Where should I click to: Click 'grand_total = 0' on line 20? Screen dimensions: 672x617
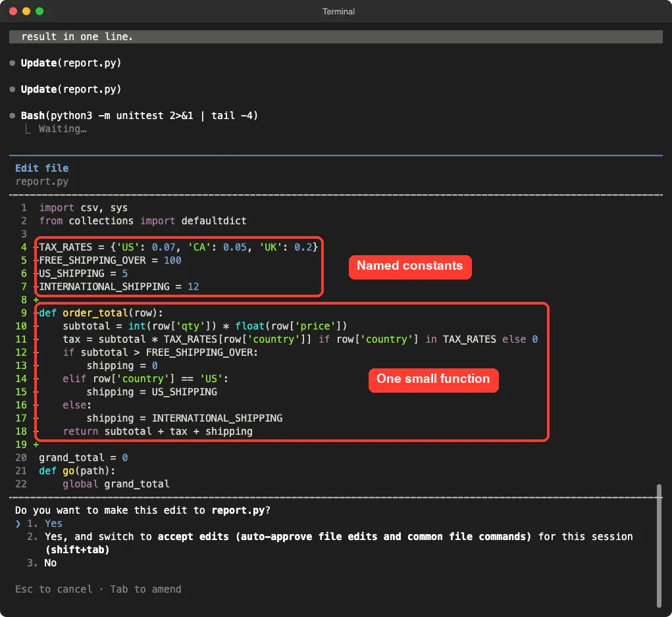(83, 457)
